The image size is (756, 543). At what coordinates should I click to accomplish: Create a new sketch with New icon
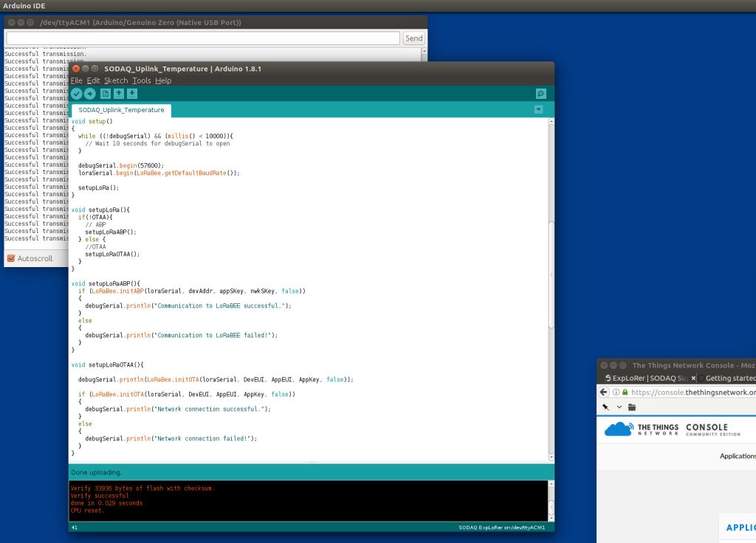pos(106,94)
